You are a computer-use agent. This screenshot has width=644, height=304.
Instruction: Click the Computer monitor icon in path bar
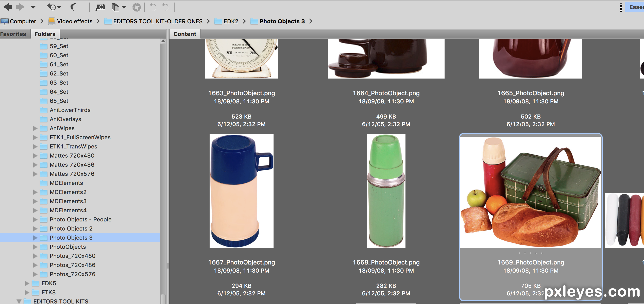(5, 22)
